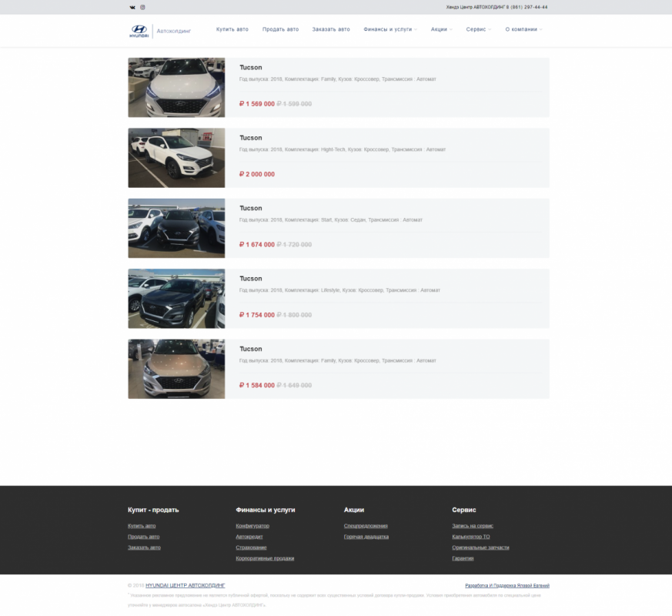672x616 pixels.
Task: Open the Заказать авто menu item
Action: tap(331, 29)
